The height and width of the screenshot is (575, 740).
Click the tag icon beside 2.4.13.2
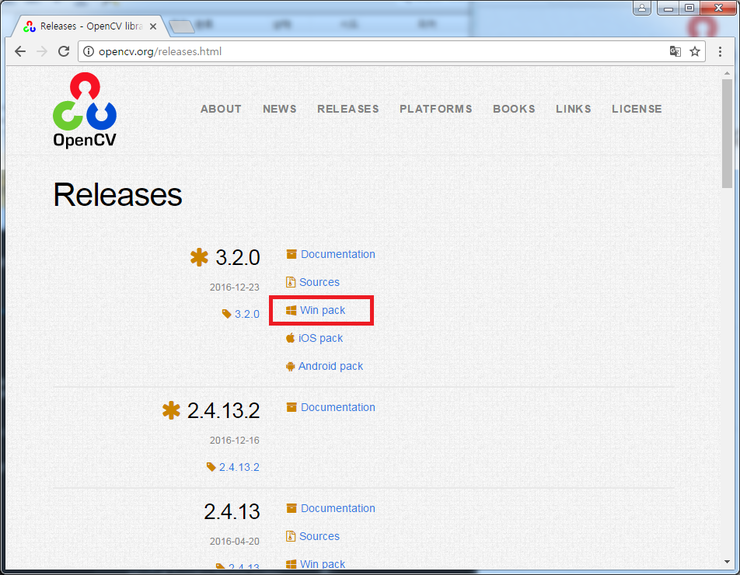point(211,467)
